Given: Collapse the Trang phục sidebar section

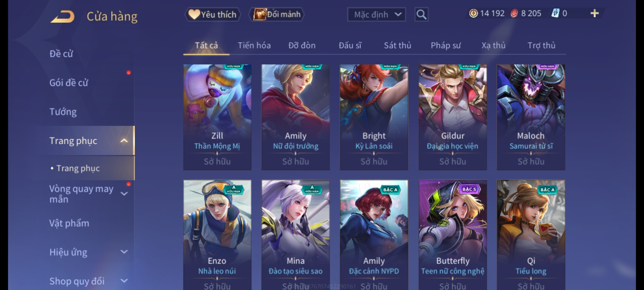Looking at the screenshot, I should click(x=124, y=141).
